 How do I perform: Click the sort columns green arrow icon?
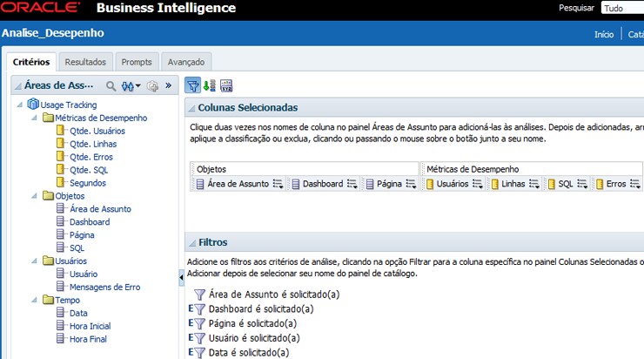210,85
